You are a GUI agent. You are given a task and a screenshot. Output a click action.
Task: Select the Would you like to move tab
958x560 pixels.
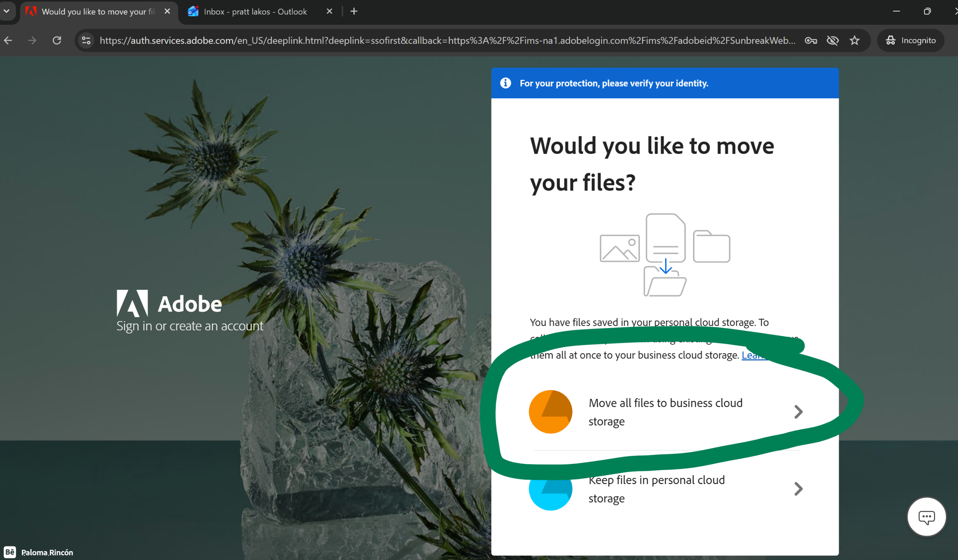tap(98, 12)
